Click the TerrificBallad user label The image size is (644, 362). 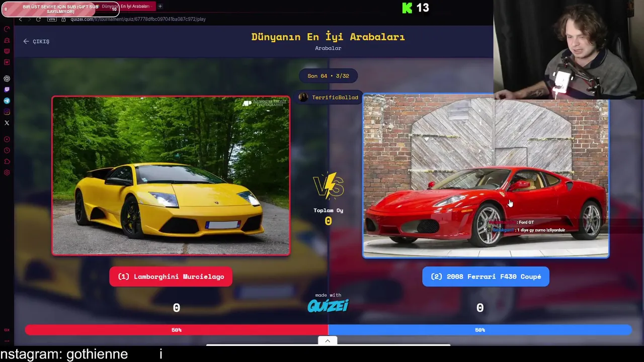335,98
